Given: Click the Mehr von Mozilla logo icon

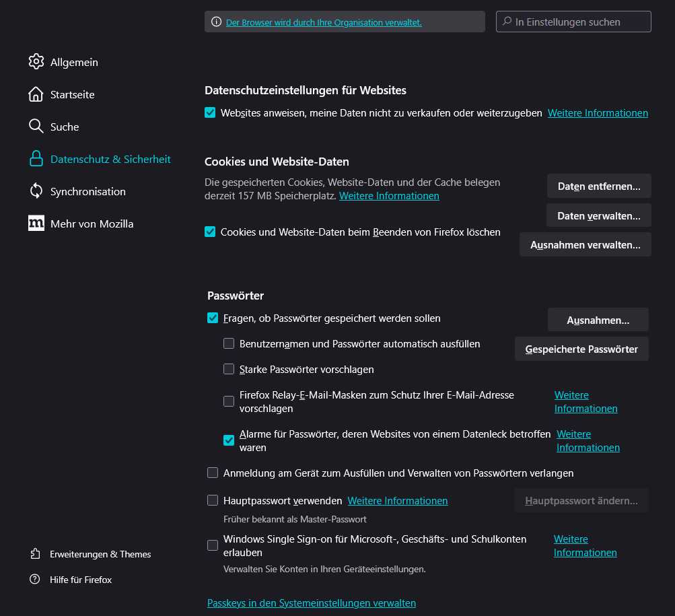Looking at the screenshot, I should [x=36, y=224].
